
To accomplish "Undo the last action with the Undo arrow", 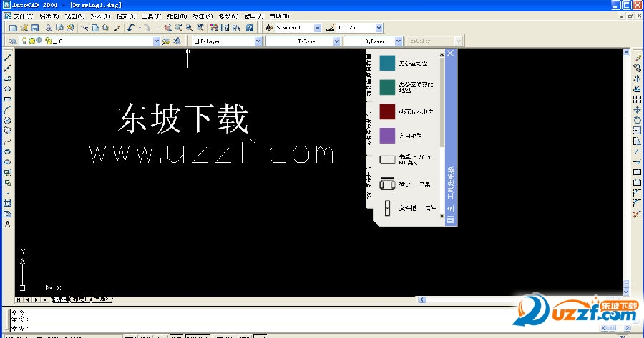I will click(131, 28).
